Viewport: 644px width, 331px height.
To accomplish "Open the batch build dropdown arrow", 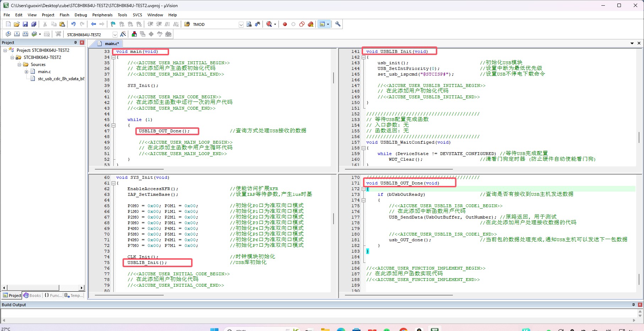I will (40, 34).
